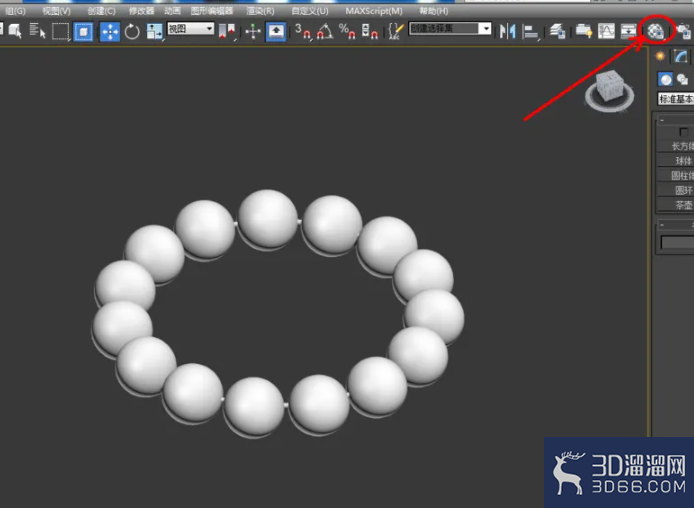Open 自定义(U) menu
Viewport: 694px width, 508px height.
point(310,11)
